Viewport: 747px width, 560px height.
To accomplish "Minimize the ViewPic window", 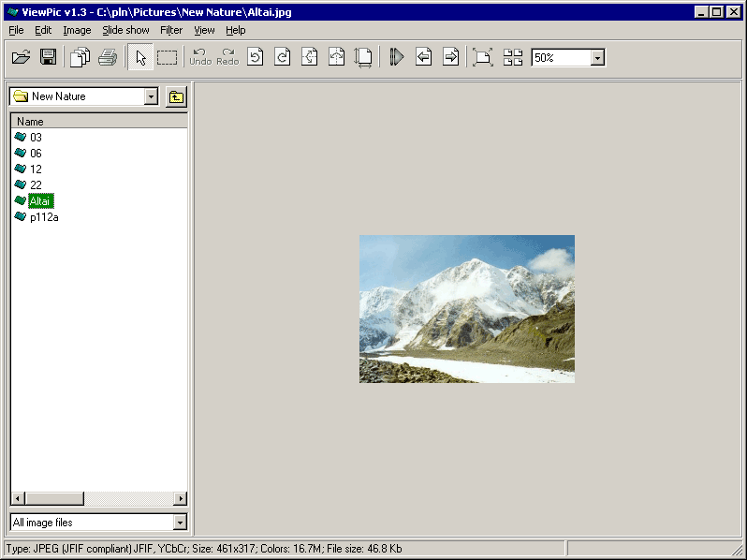I will point(700,12).
